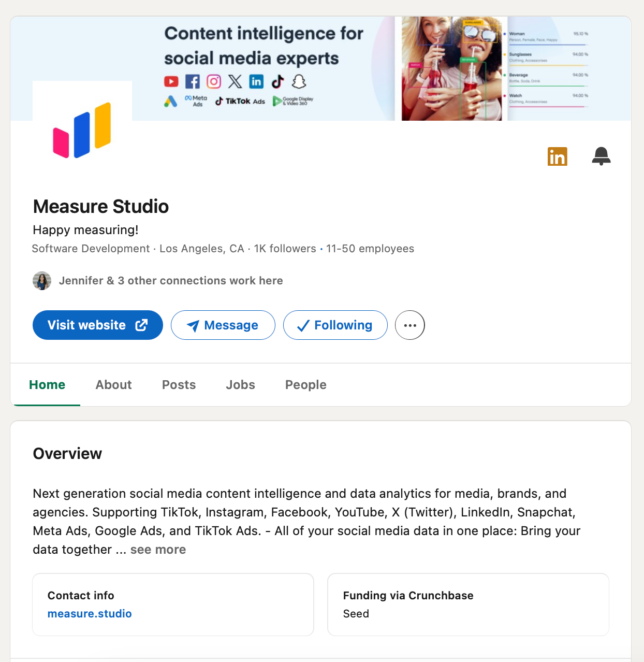
Task: Open the Posts tab
Action: pyautogui.click(x=179, y=385)
